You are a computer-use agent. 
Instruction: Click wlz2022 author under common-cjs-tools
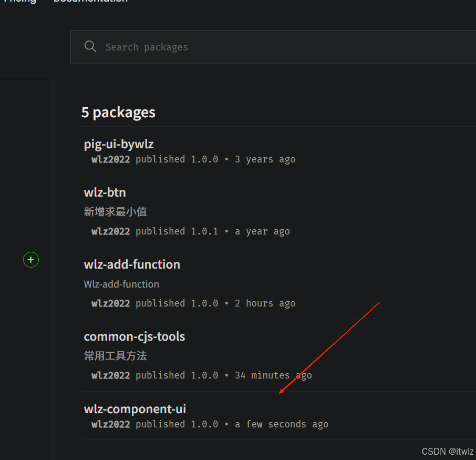pos(110,375)
